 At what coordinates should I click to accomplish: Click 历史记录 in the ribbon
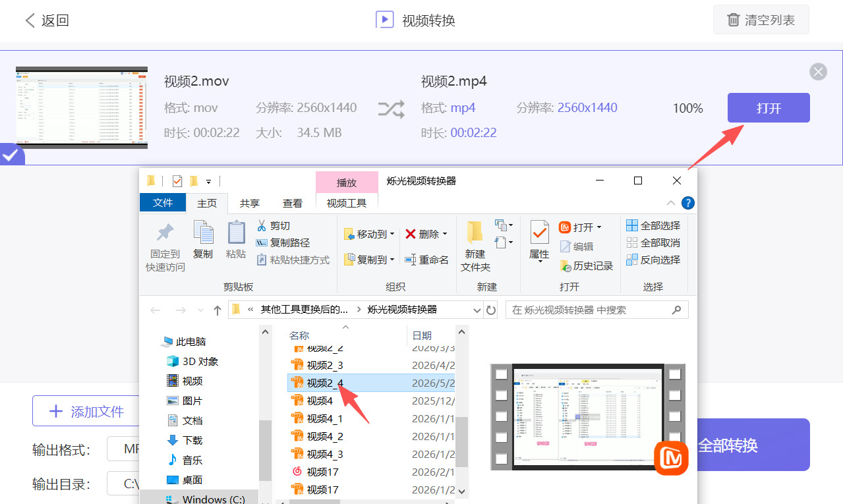(586, 266)
